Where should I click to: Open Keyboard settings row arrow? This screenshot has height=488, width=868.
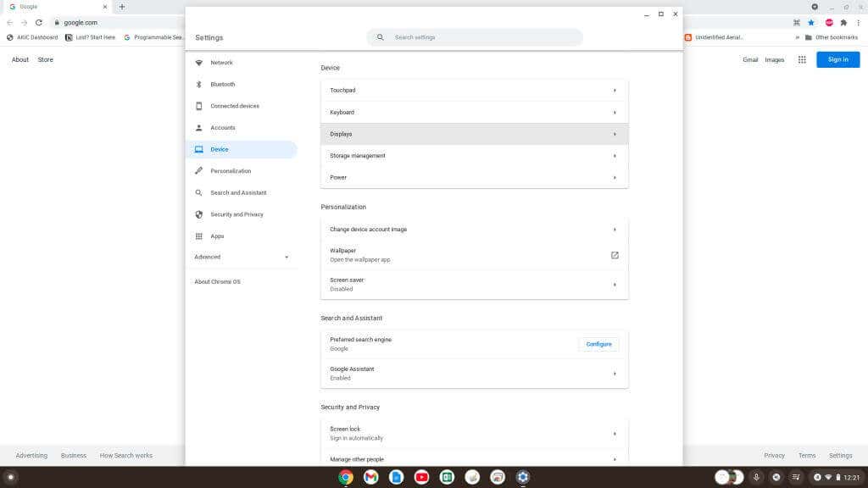pyautogui.click(x=615, y=113)
